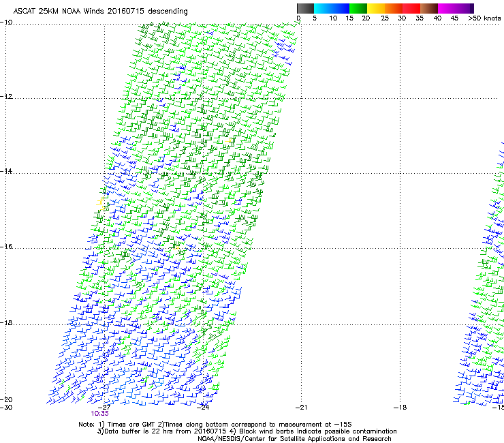Click the -18 longitude axis label
The height and width of the screenshot is (443, 504).
point(400,408)
